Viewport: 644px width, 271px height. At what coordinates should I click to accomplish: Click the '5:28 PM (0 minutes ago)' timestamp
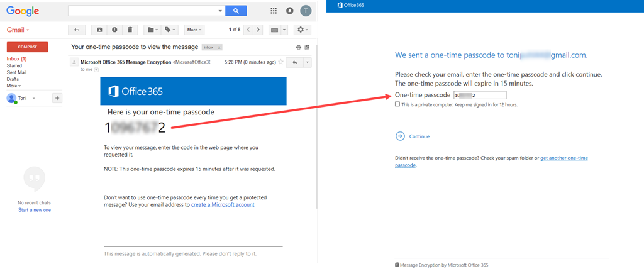click(250, 62)
